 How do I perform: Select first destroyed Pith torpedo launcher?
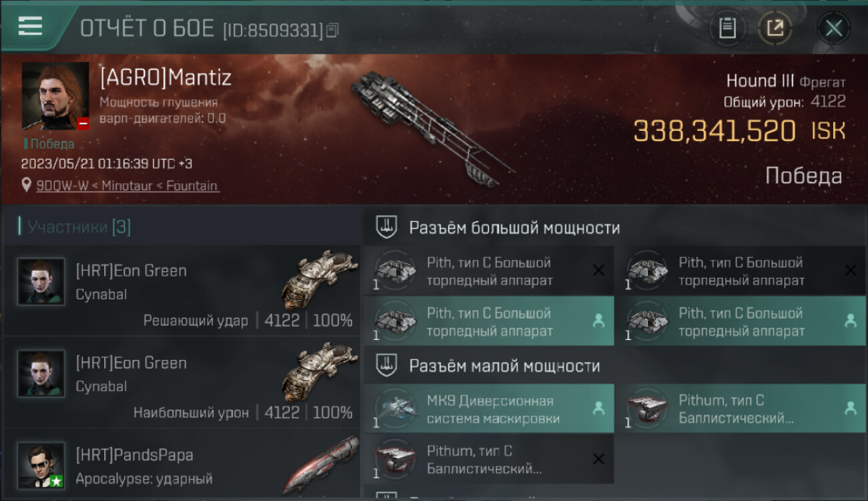pos(488,271)
